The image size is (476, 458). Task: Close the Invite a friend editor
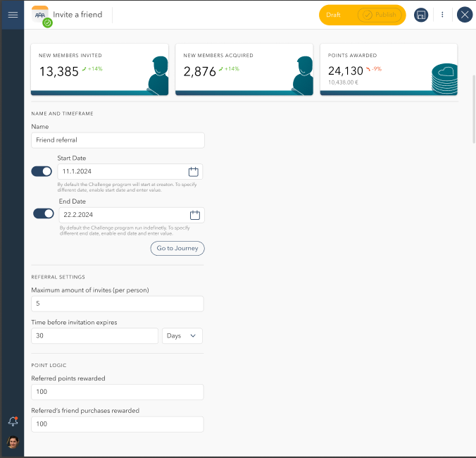click(x=465, y=15)
